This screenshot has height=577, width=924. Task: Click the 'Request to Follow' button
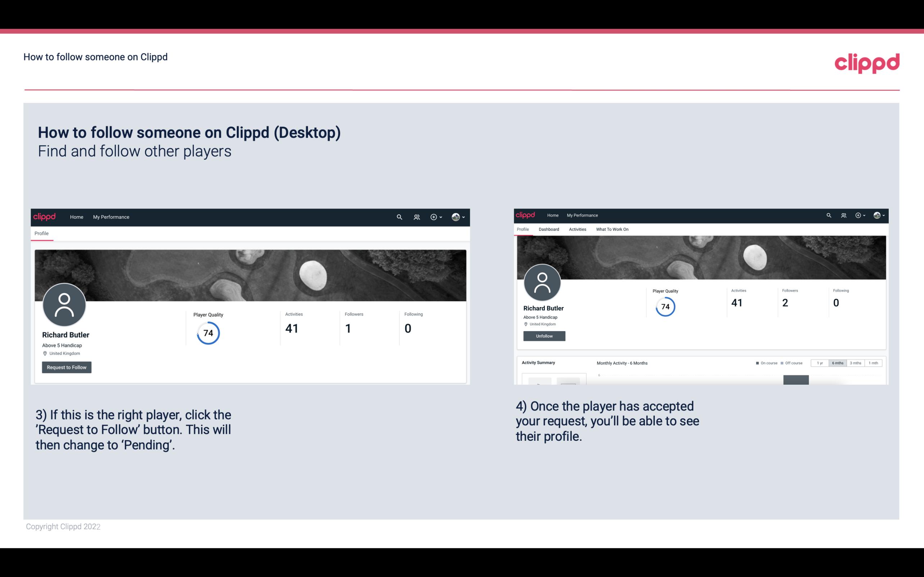coord(67,367)
